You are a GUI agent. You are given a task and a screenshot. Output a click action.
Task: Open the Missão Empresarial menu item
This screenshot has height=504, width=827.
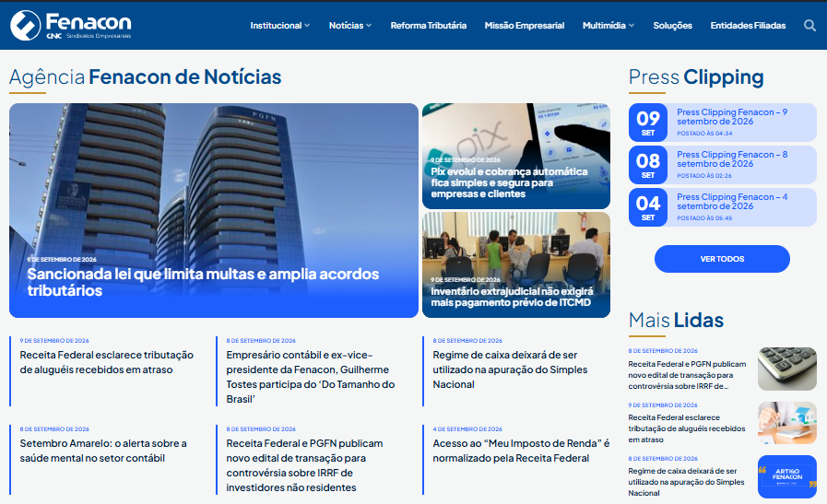click(525, 25)
